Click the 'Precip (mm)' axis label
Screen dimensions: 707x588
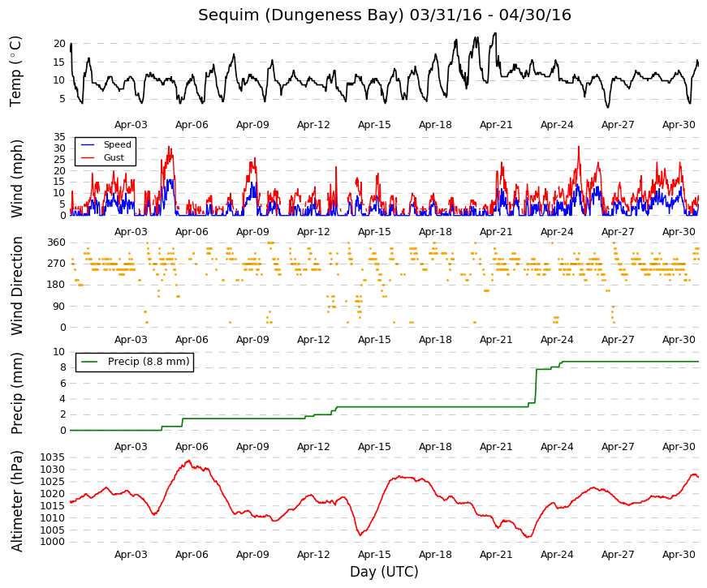pyautogui.click(x=17, y=393)
